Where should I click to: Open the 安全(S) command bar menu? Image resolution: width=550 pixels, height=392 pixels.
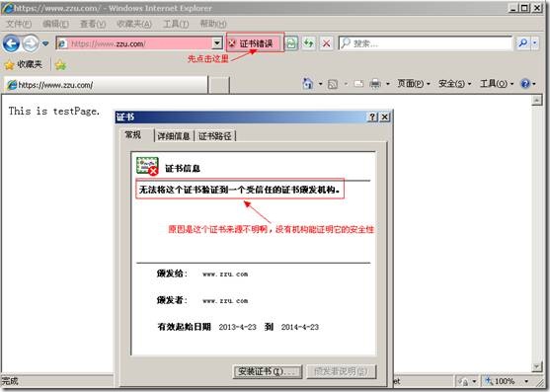click(x=454, y=84)
